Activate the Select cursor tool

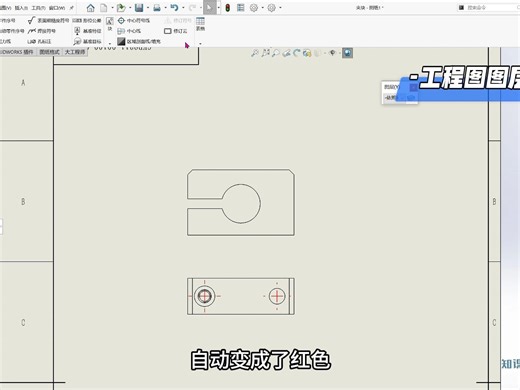coord(209,7)
